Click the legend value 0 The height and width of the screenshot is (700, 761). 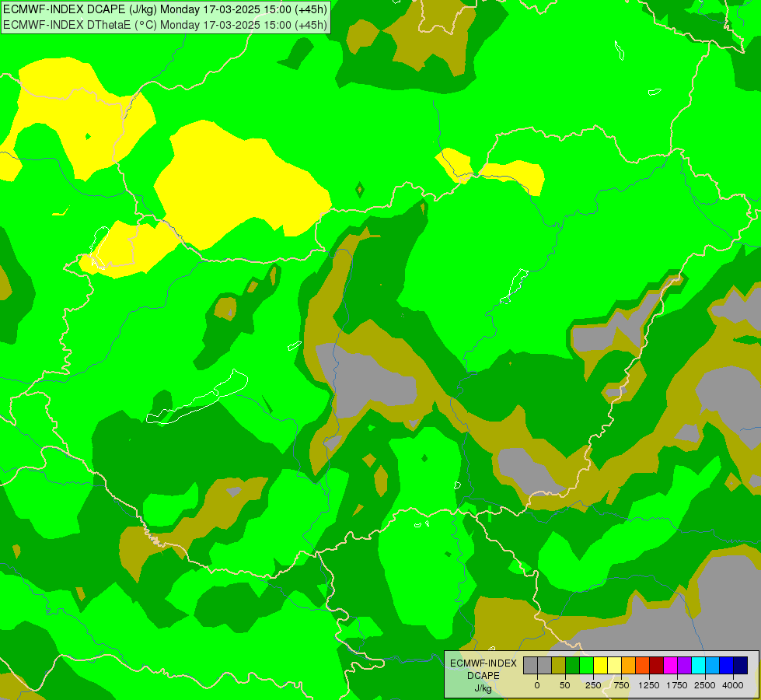[x=537, y=685]
